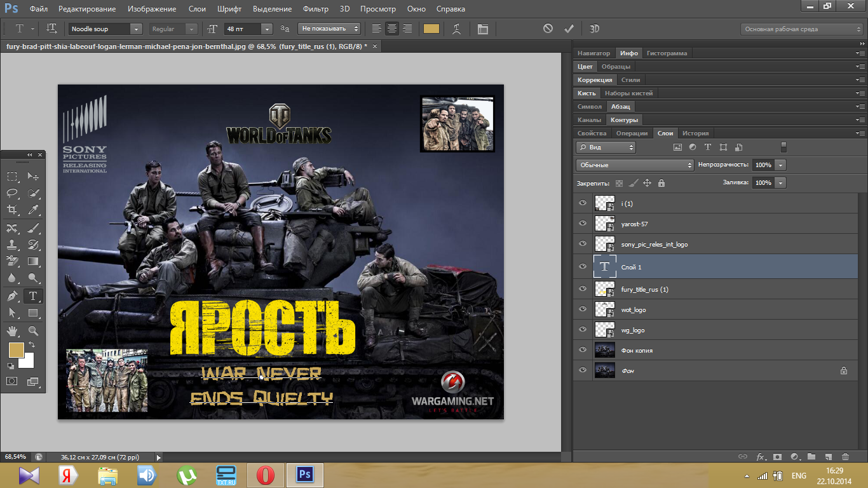
Task: Cancel current text edit
Action: (548, 29)
